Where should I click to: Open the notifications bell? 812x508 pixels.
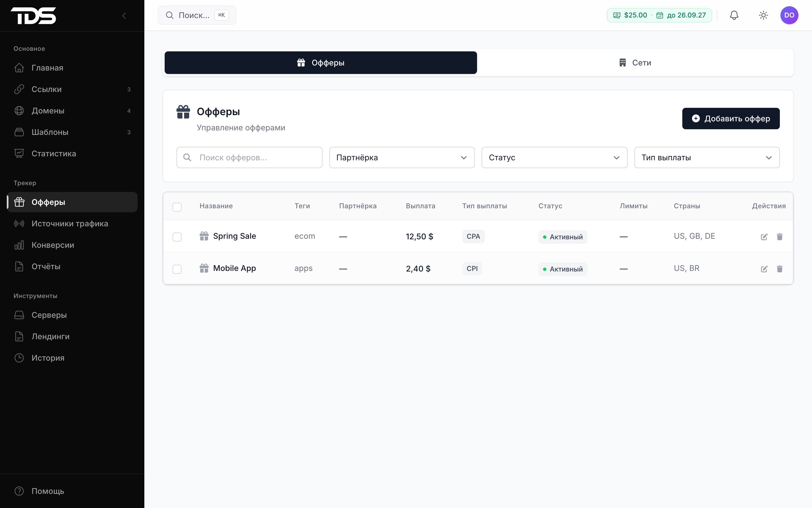(734, 15)
